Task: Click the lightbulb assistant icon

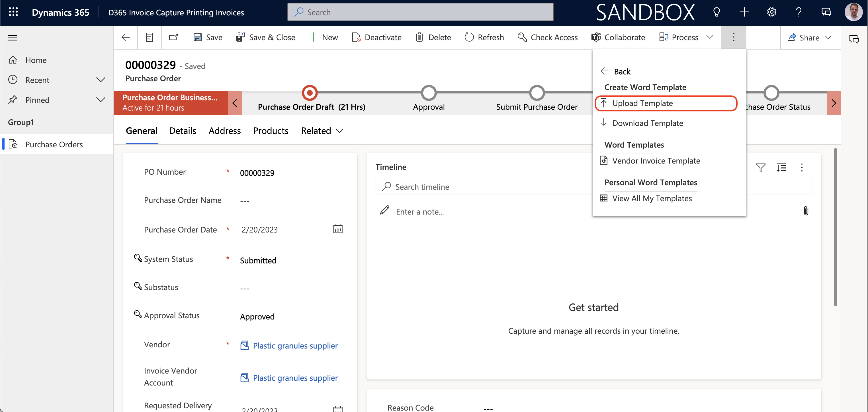Action: (x=716, y=13)
